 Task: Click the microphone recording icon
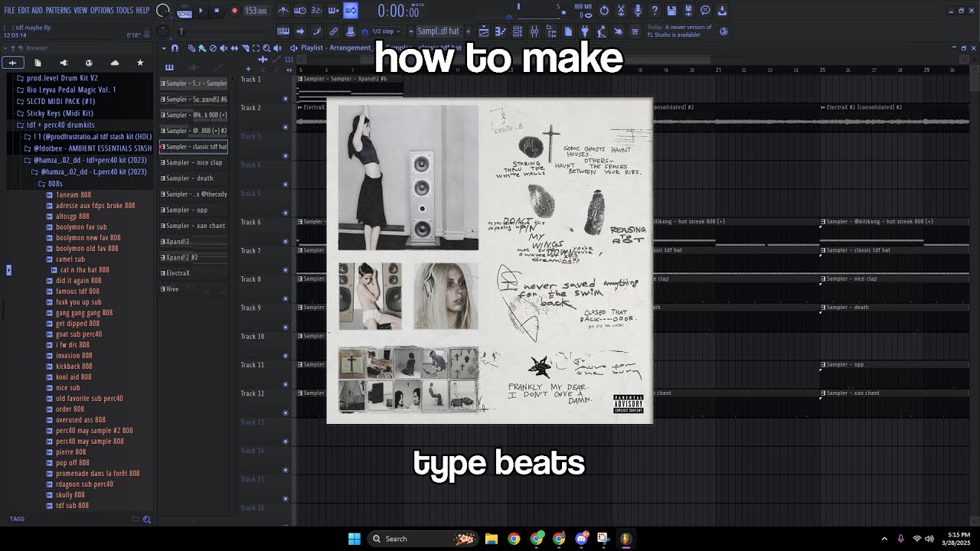[638, 11]
